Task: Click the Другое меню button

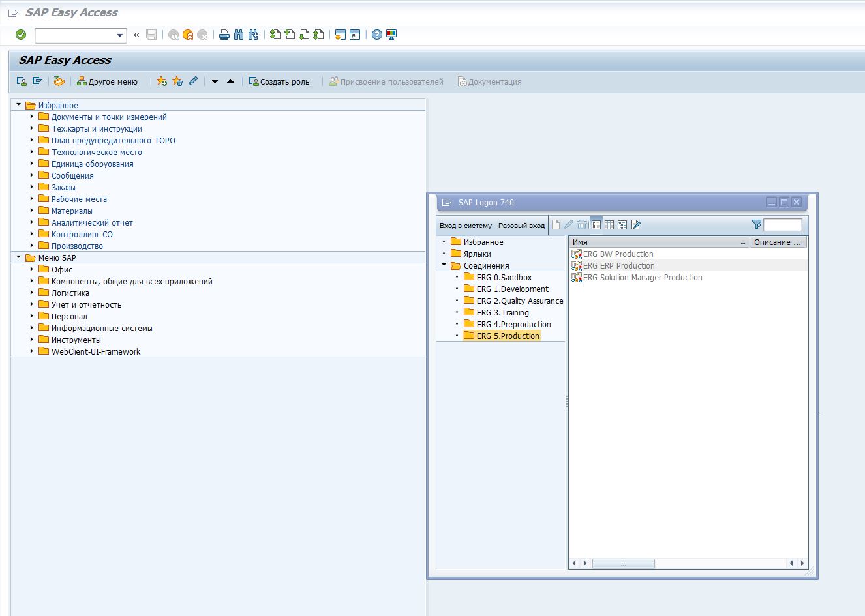Action: pyautogui.click(x=107, y=81)
